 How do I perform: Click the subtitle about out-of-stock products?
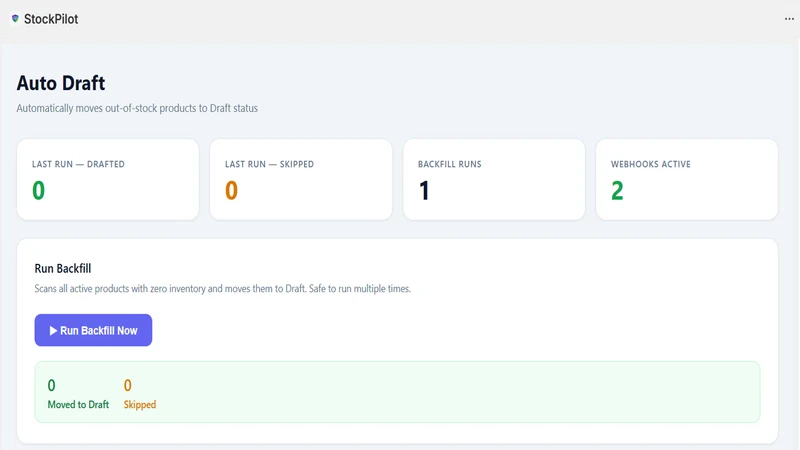(137, 108)
